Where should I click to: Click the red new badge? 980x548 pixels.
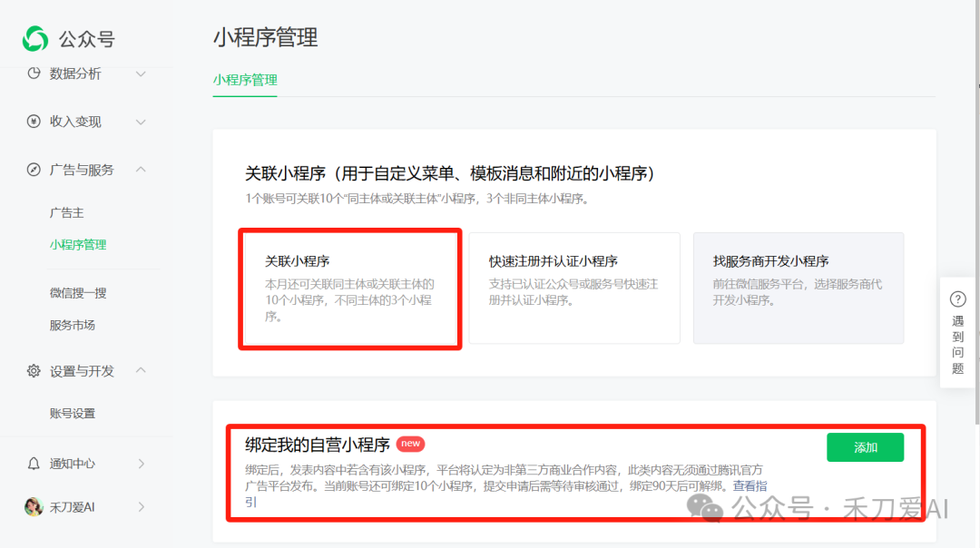(411, 444)
